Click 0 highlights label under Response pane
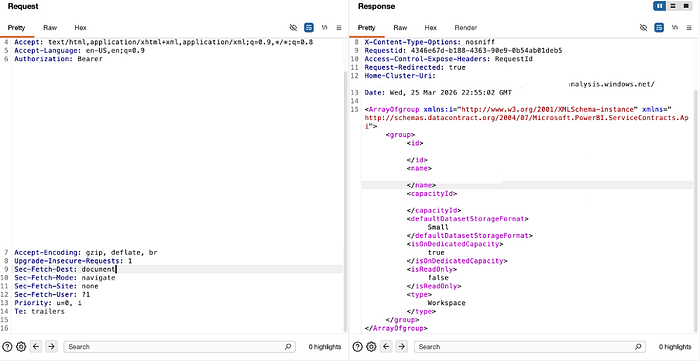The image size is (700, 361). (675, 347)
